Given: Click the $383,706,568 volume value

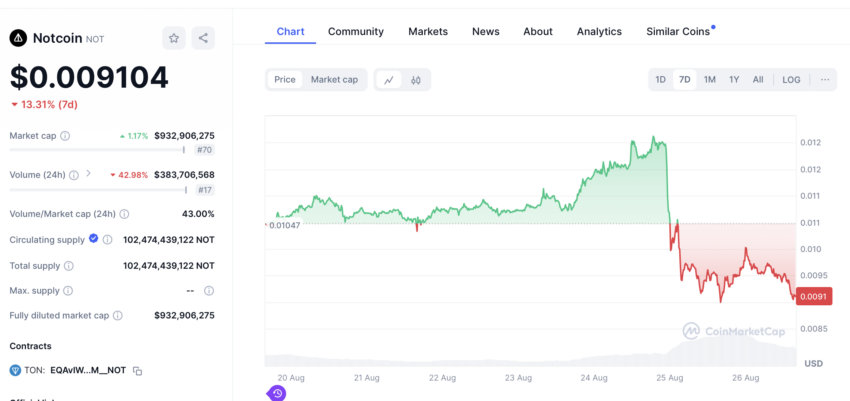Looking at the screenshot, I should pos(184,174).
